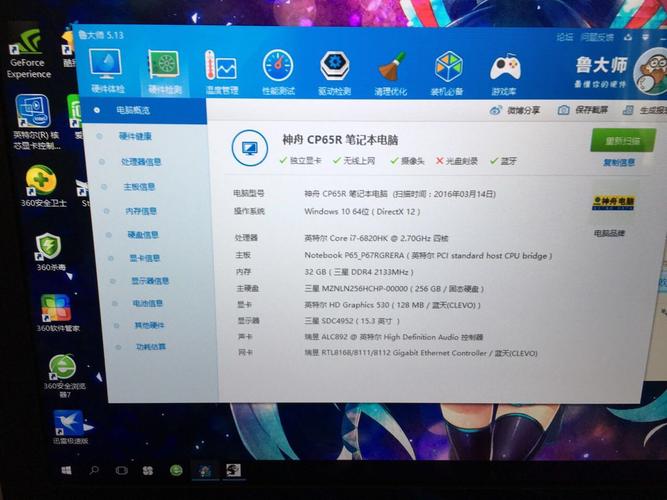This screenshot has width=667, height=500.
Task: Open the 360安全浏览器7 desktop shortcut
Action: point(64,376)
